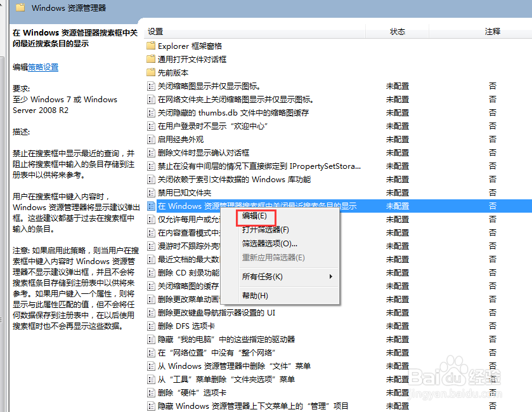This screenshot has height=412, width=532.
Task: Click the policy icon beside 关闭缩略图的缓存
Action: [151, 286]
